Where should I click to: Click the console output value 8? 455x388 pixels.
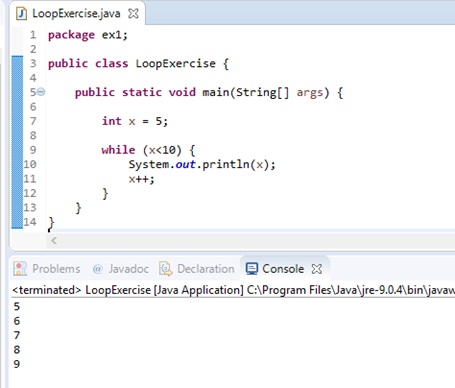[x=17, y=349]
